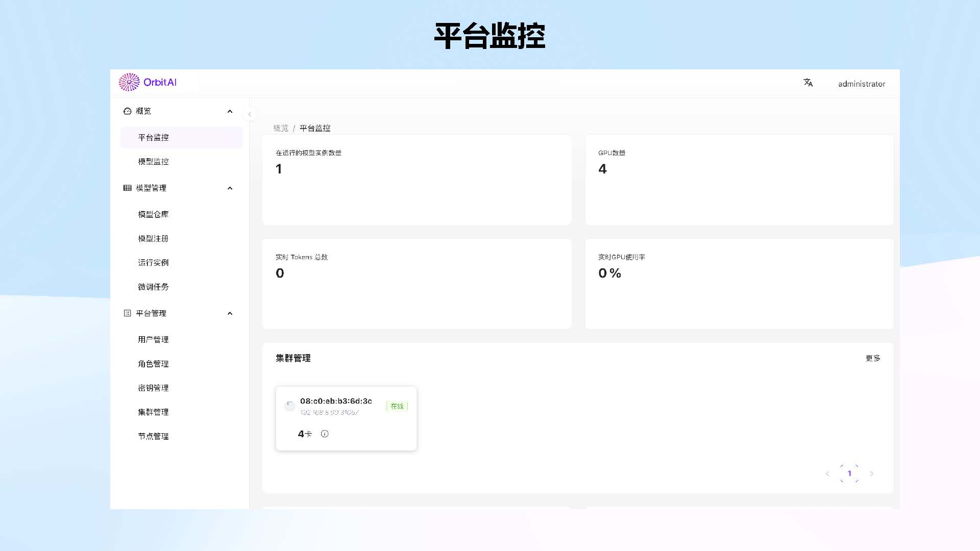Screen dimensions: 980x551
Task: Click the 模型管理 table icon
Action: point(127,188)
